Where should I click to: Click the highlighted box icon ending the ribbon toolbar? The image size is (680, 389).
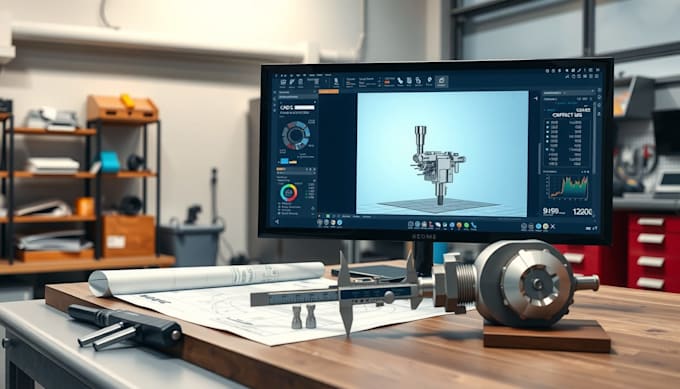(441, 81)
